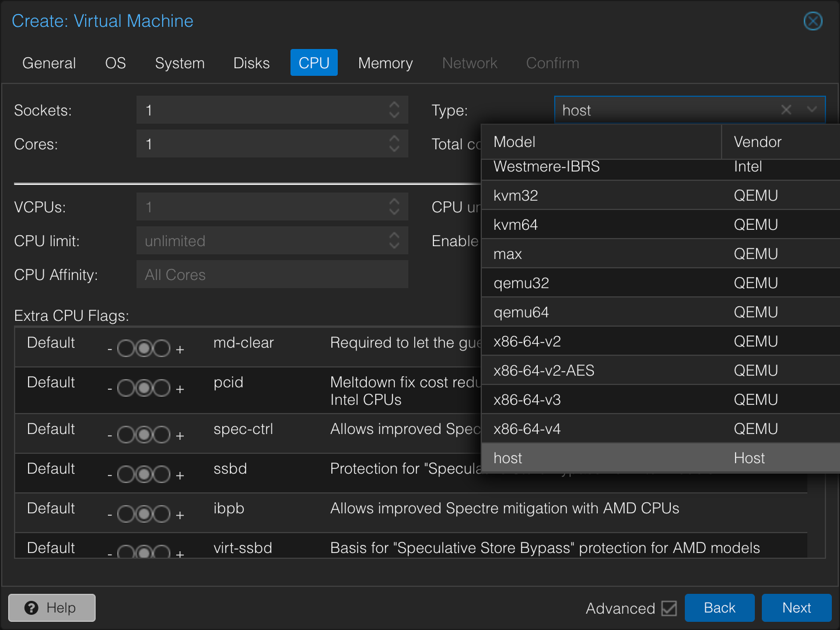Click the plus icon for md-clear flag
The height and width of the screenshot is (630, 840).
180,349
